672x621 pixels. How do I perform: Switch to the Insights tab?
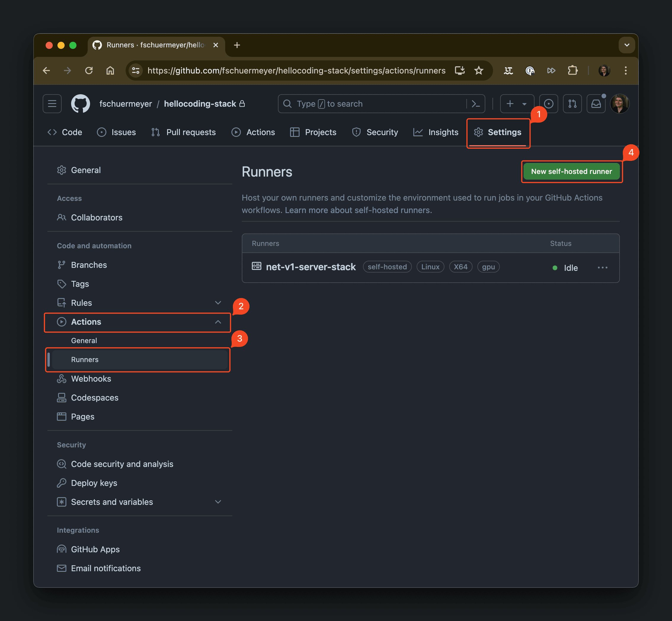point(436,132)
